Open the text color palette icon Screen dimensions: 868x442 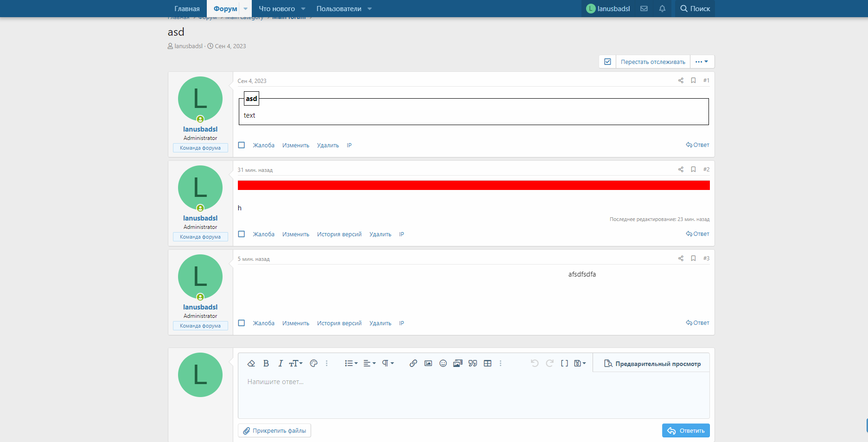point(313,363)
